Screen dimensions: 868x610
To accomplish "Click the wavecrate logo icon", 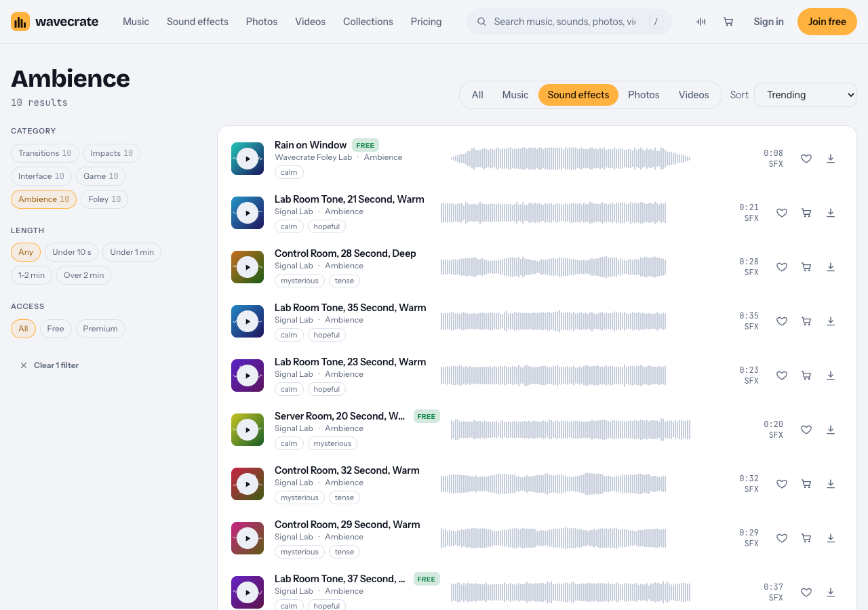I will click(x=20, y=22).
